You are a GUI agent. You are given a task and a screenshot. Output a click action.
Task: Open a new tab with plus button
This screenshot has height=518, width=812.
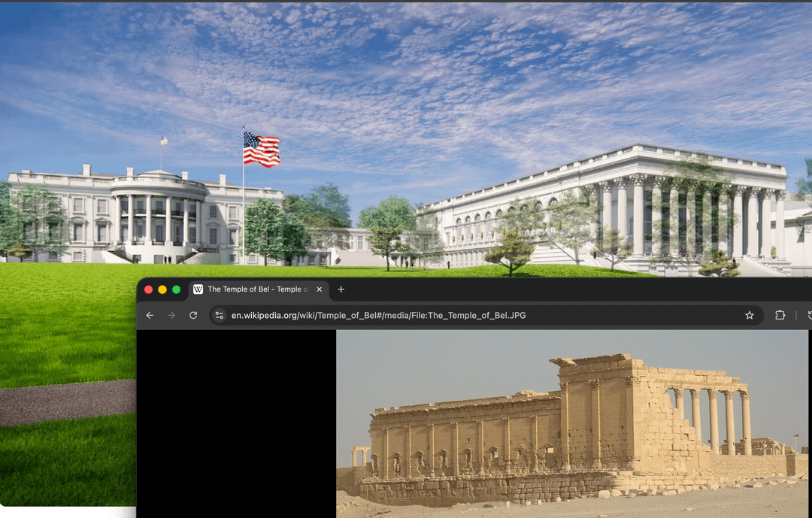(341, 289)
